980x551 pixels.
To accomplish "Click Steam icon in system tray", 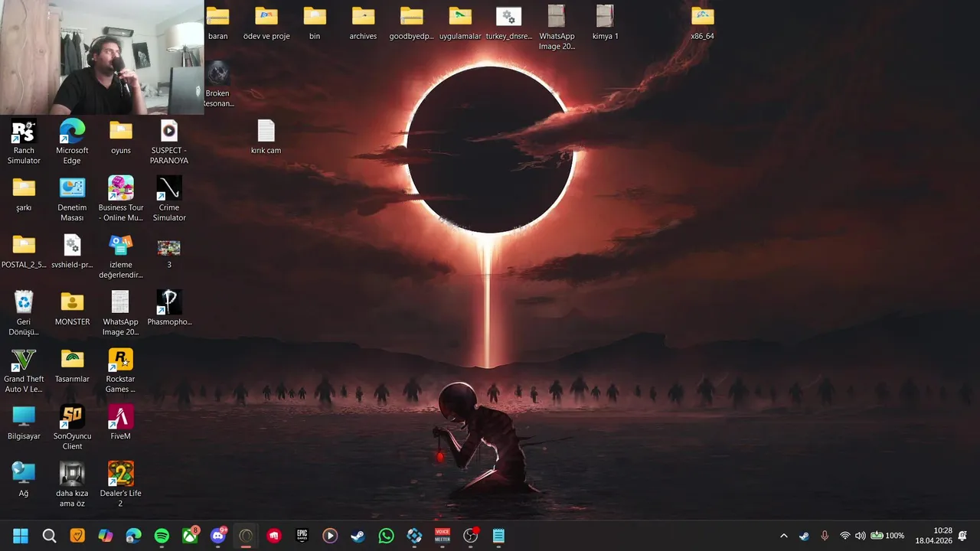I will 804,536.
